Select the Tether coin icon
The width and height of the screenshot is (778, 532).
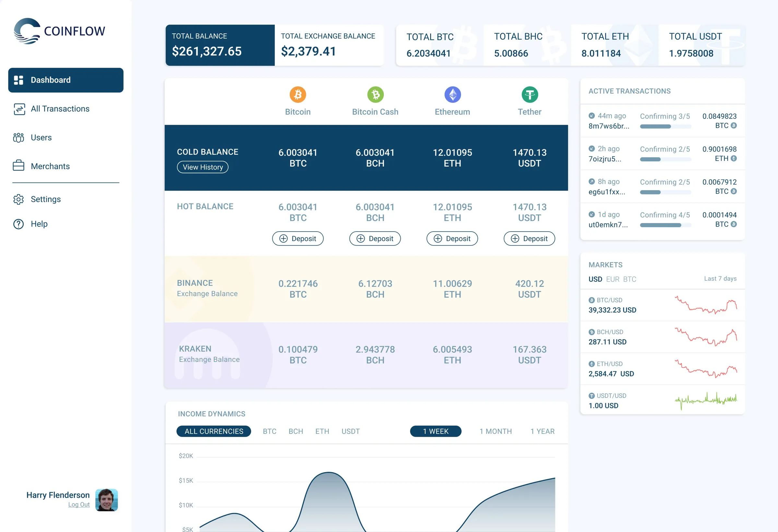point(530,95)
